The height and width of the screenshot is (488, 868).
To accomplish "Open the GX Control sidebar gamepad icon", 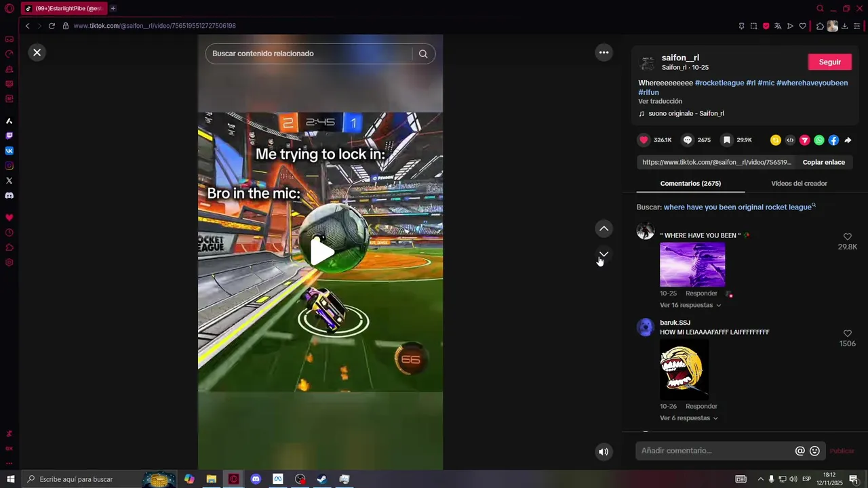I will click(x=9, y=39).
